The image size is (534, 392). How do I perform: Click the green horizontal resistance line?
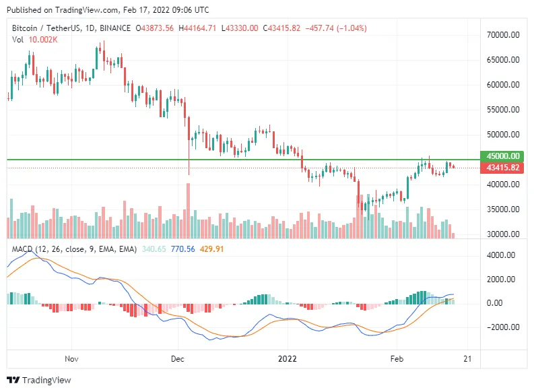(x=243, y=160)
